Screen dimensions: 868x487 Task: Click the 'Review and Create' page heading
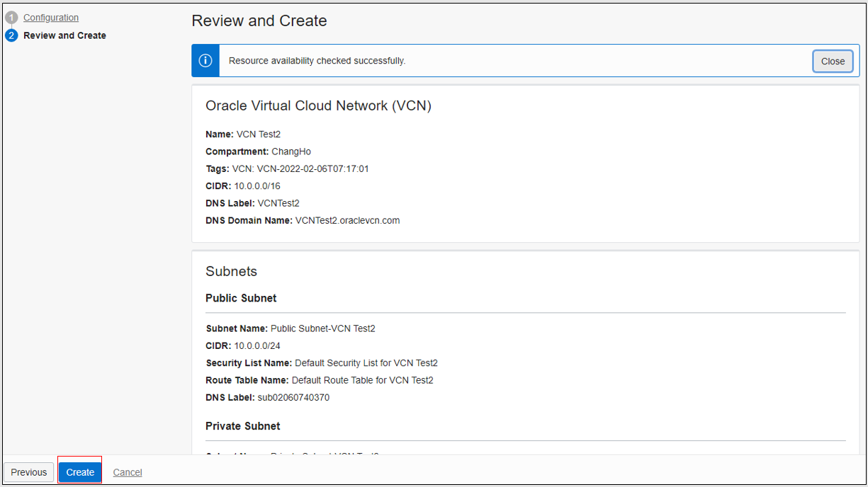(x=259, y=21)
